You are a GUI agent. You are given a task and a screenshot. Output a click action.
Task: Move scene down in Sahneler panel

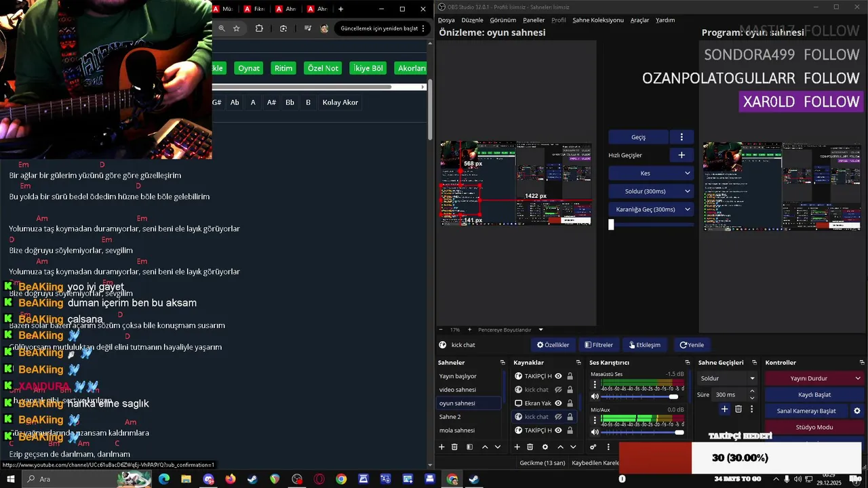498,447
